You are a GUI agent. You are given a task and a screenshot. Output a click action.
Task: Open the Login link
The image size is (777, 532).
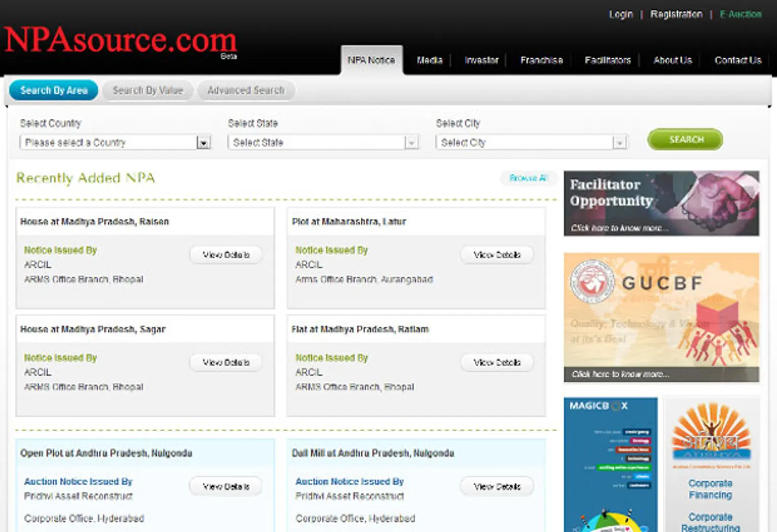pos(621,14)
